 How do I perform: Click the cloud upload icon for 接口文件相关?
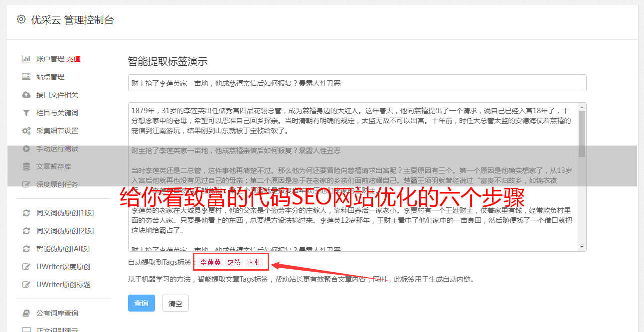click(26, 95)
